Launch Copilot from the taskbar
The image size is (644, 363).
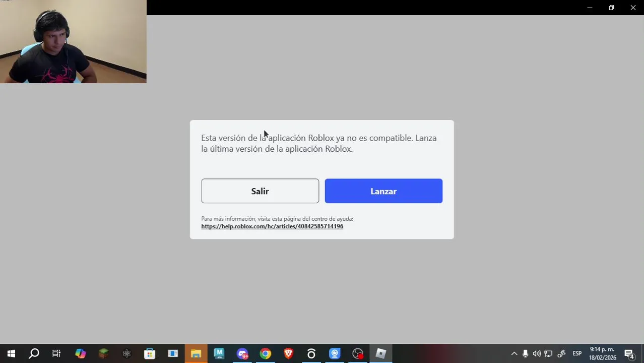80,353
